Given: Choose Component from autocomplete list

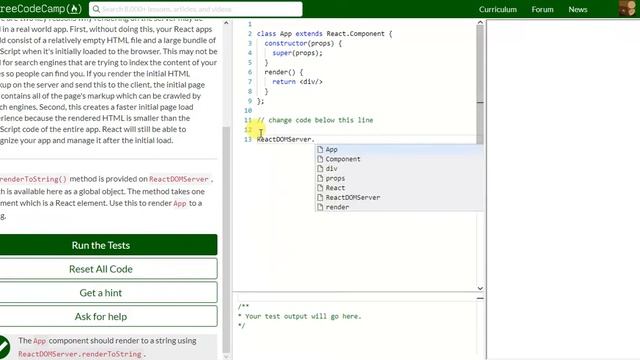Looking at the screenshot, I should (399, 159).
